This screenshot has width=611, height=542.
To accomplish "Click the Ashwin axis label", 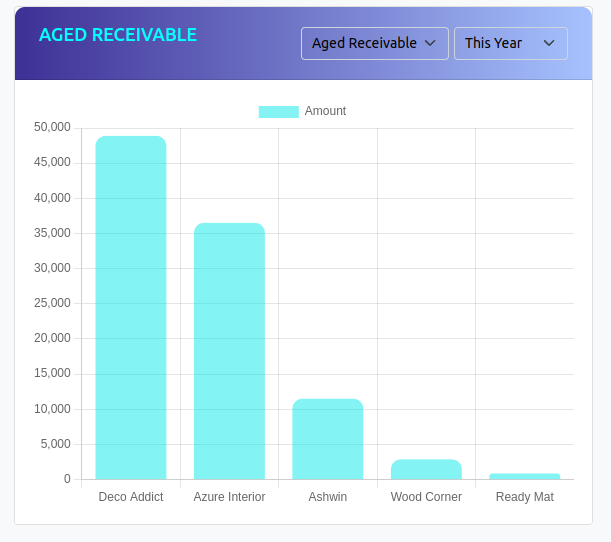I will (x=327, y=497).
